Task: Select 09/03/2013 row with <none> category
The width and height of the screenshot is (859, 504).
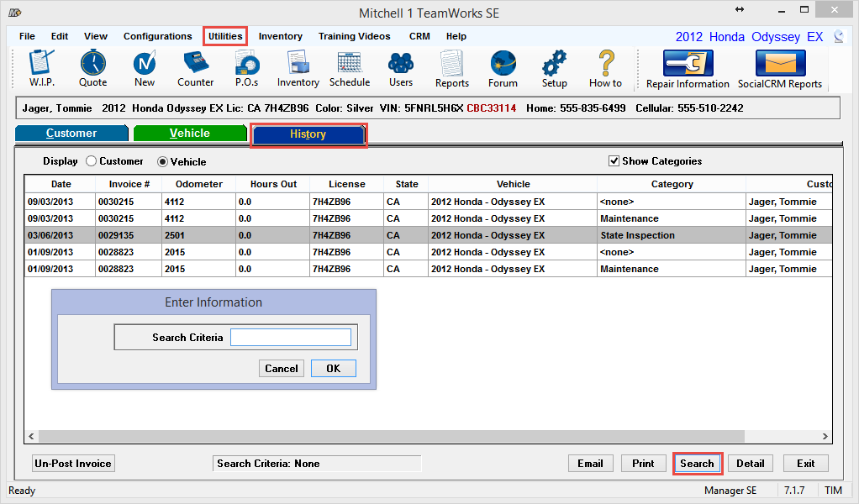Action: pos(429,202)
